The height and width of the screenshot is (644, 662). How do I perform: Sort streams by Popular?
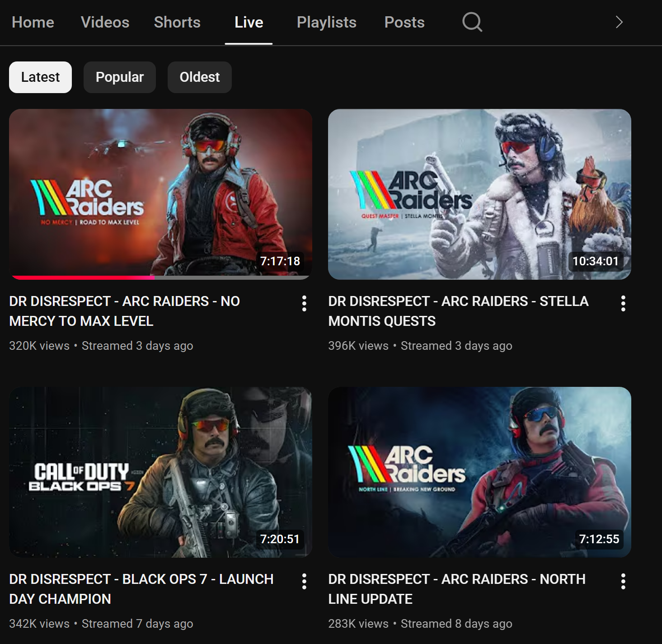[120, 77]
